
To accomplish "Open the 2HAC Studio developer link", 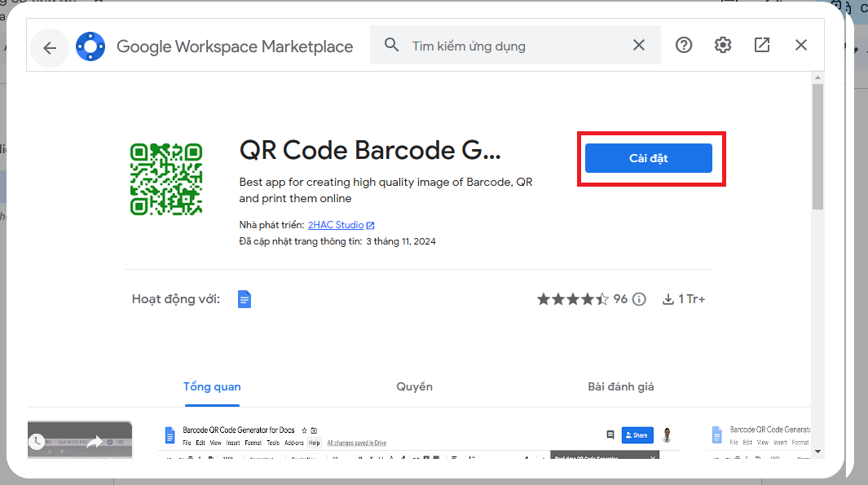I will (x=336, y=225).
